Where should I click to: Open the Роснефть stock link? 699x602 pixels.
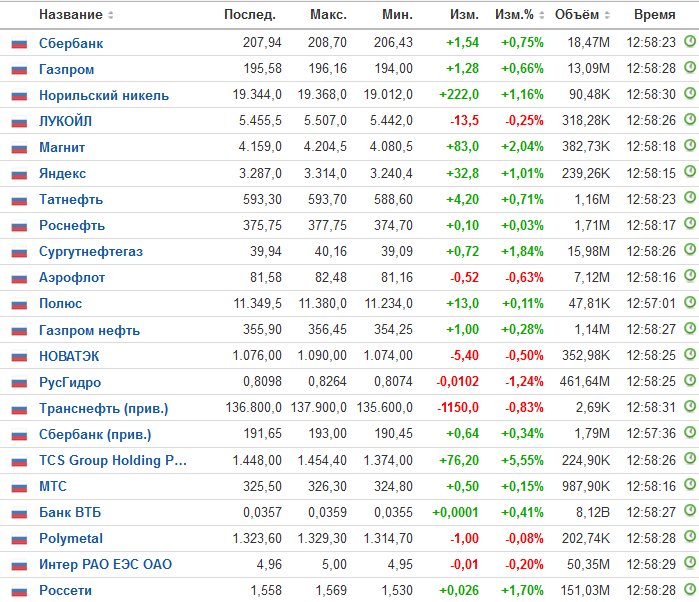coord(72,226)
